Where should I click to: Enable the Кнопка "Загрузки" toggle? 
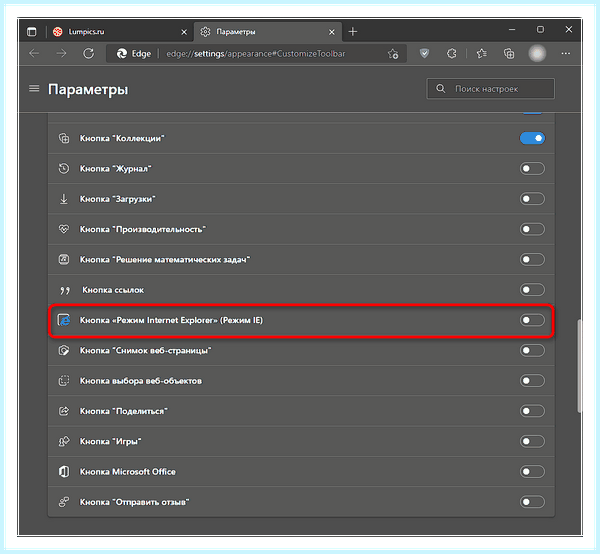(x=532, y=199)
